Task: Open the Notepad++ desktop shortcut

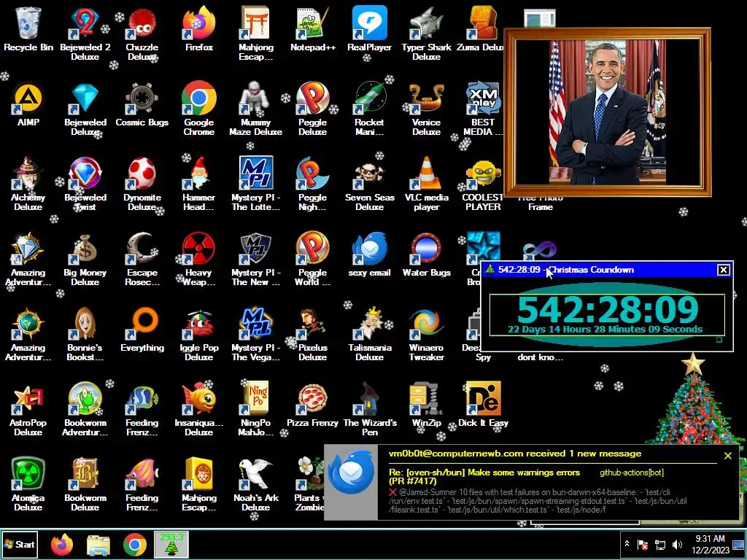Action: pyautogui.click(x=312, y=28)
